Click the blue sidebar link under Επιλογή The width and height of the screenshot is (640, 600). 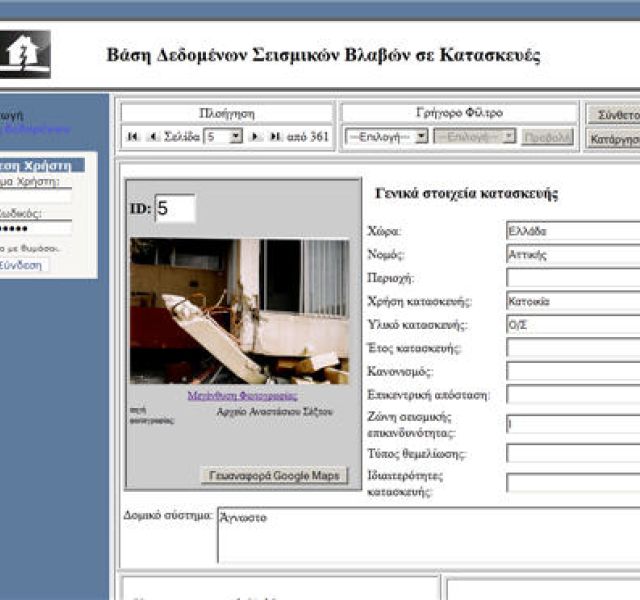pos(36,129)
